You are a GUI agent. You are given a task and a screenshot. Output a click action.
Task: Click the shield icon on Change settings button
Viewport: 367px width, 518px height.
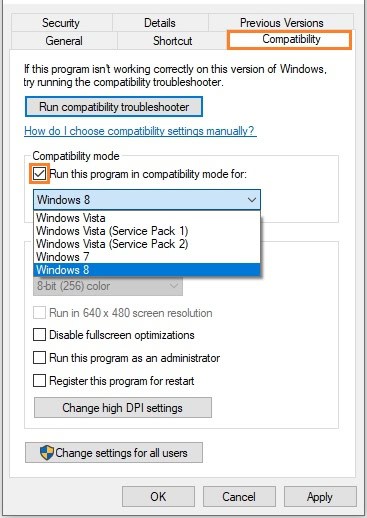coord(47,452)
